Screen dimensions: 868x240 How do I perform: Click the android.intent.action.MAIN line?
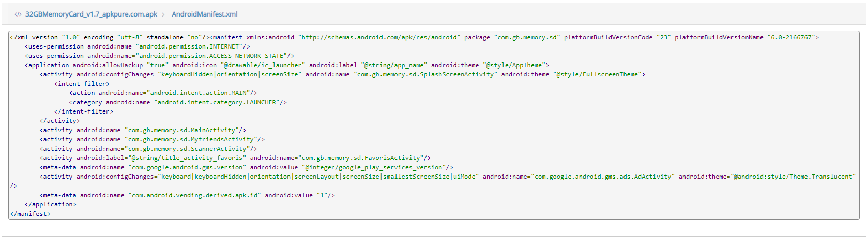click(x=163, y=93)
